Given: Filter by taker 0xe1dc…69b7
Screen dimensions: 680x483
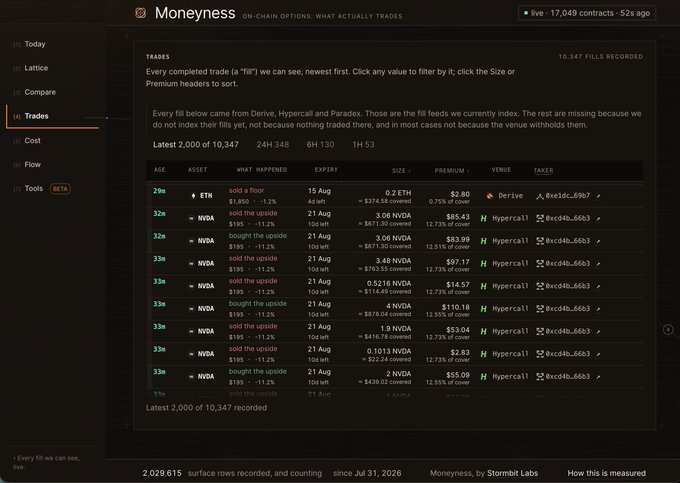Looking at the screenshot, I should click(x=567, y=196).
